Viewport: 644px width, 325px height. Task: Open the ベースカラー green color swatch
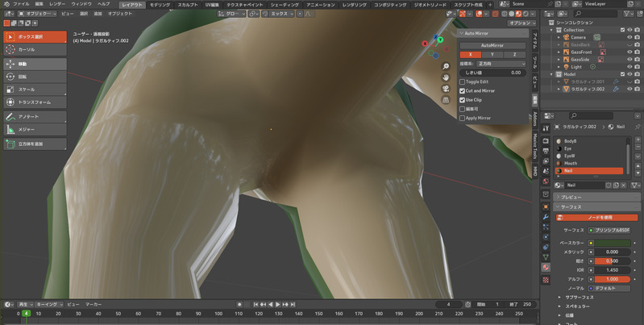pos(613,243)
